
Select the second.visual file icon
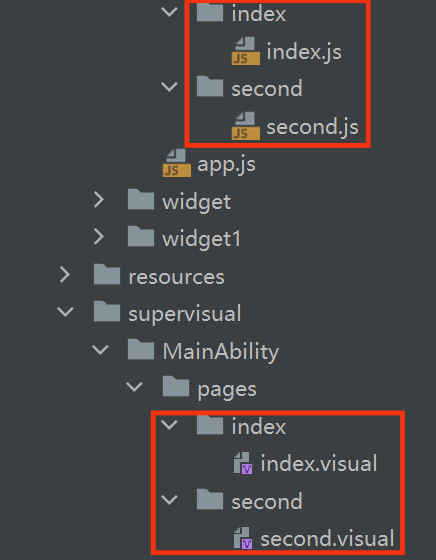[243, 538]
